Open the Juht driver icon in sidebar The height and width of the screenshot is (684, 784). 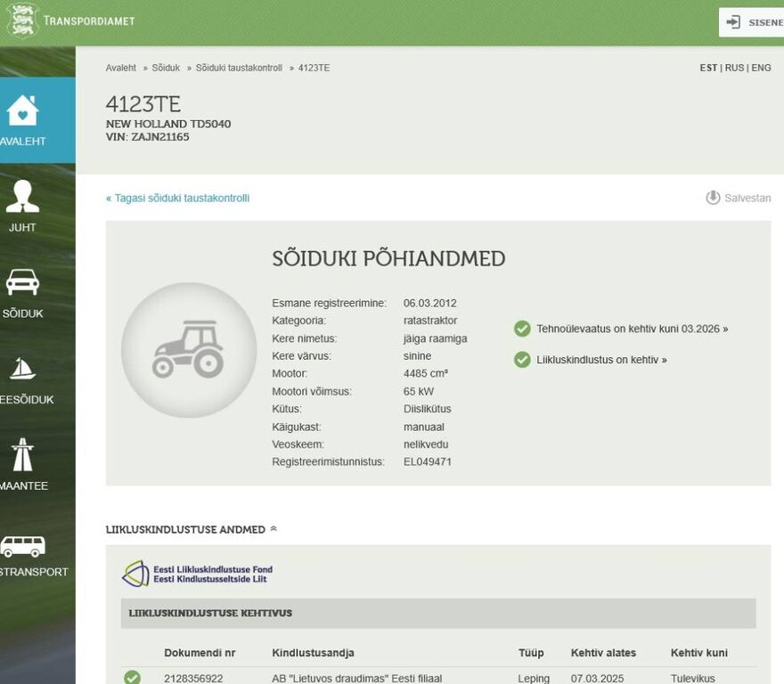tap(22, 196)
